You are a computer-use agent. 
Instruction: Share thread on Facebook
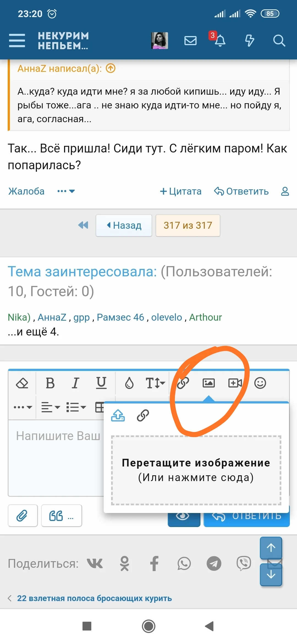[x=154, y=563]
